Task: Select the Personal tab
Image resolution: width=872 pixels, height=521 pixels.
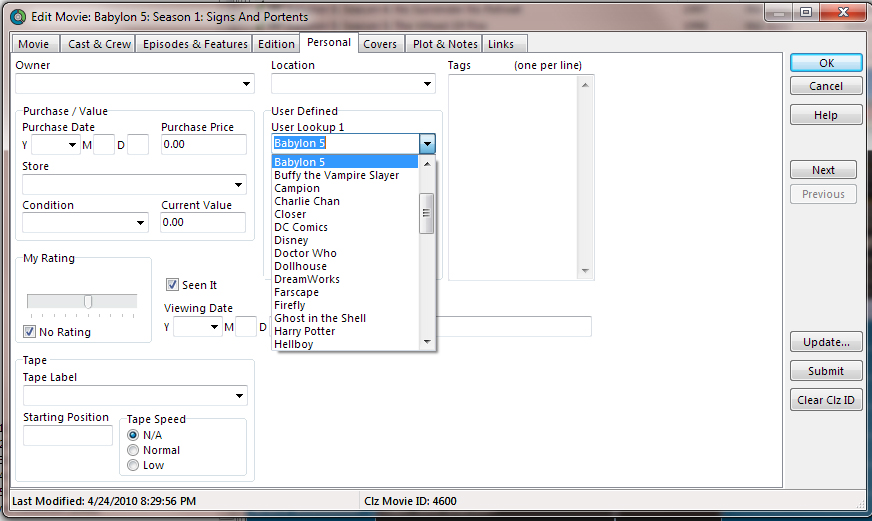Action: click(329, 42)
